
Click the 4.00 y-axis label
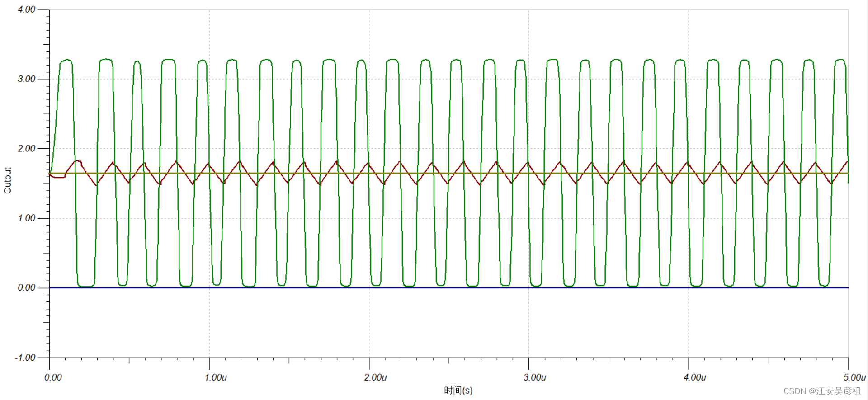[x=26, y=9]
